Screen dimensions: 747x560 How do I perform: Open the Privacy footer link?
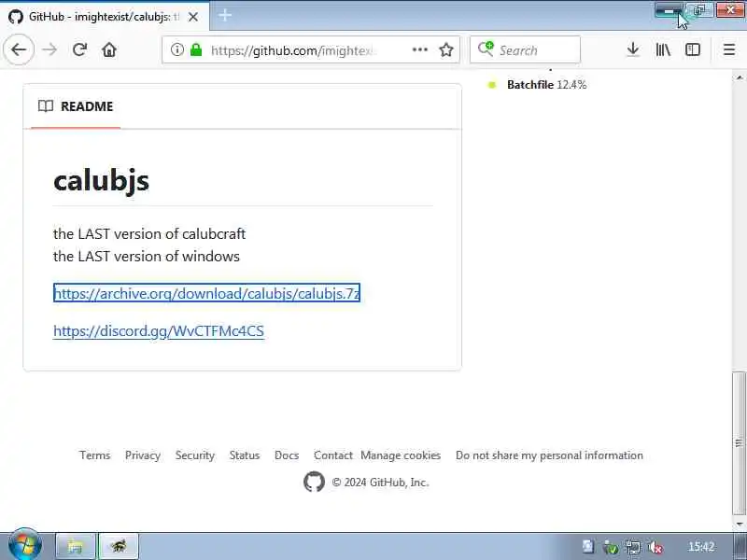[143, 455]
